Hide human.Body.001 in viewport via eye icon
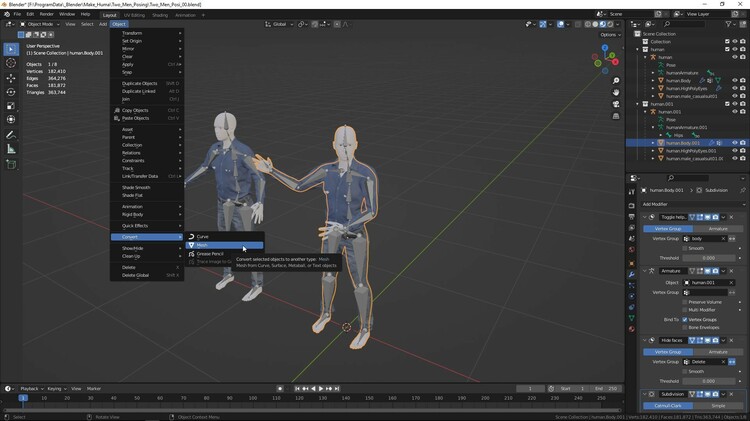The width and height of the screenshot is (750, 421). [x=735, y=143]
